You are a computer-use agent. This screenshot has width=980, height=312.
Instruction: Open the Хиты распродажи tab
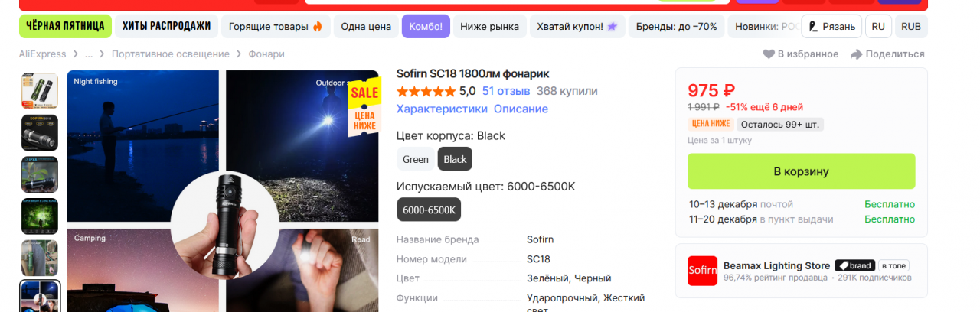166,26
